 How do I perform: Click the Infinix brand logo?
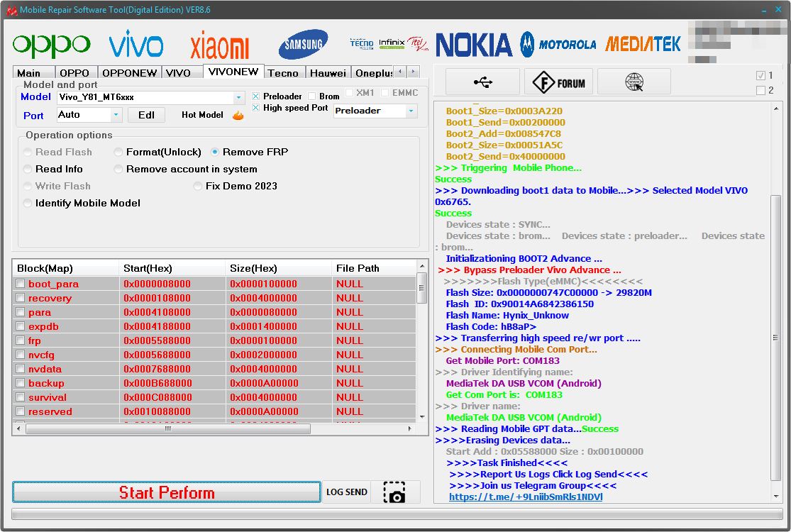[392, 43]
